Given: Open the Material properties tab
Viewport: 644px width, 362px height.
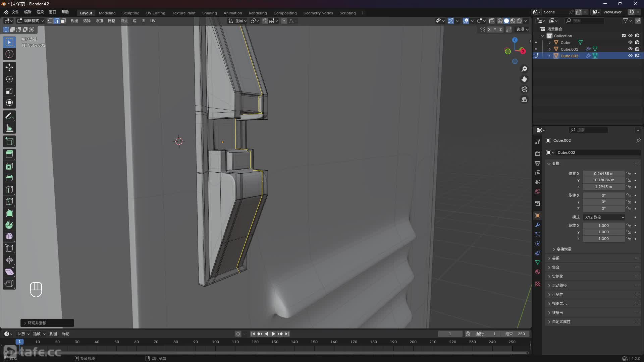Looking at the screenshot, I should [x=538, y=272].
